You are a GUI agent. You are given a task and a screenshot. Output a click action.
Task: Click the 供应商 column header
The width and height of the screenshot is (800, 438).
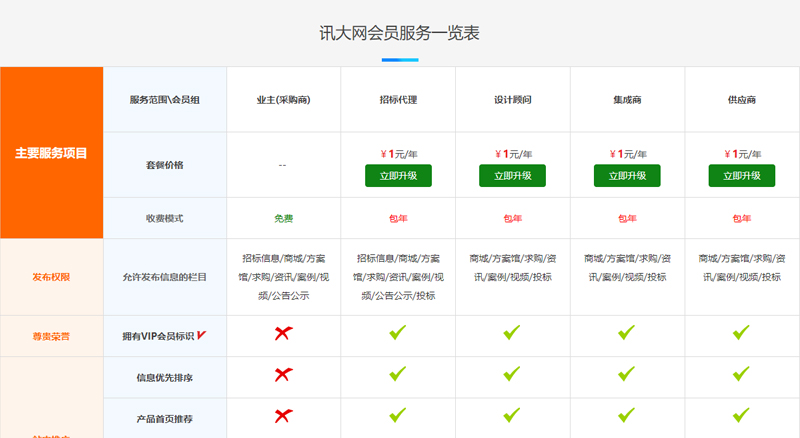(x=742, y=100)
